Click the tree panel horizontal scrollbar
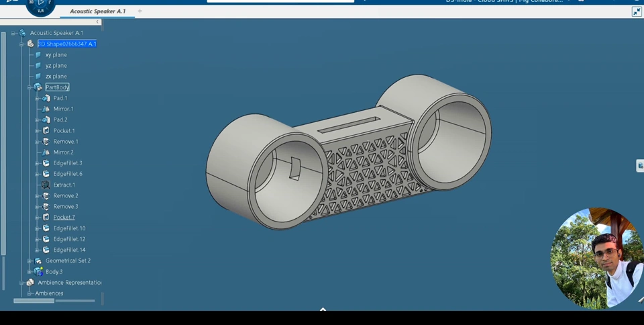644x325 pixels. click(34, 301)
